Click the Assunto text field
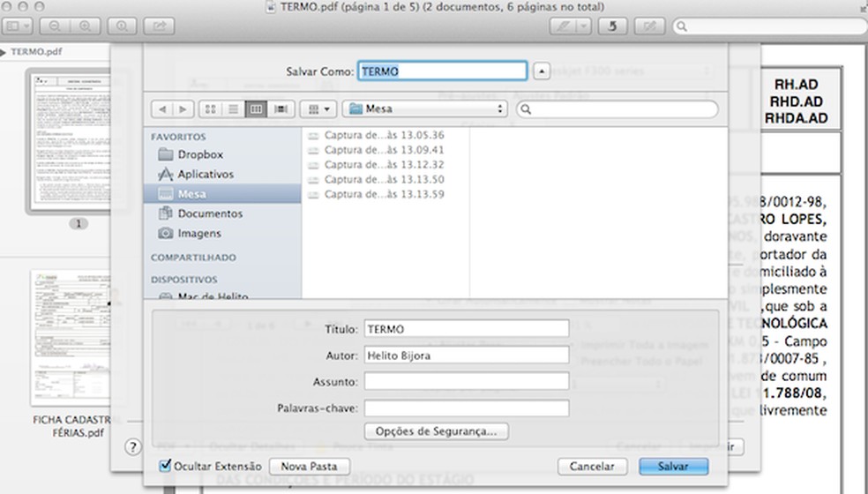This screenshot has width=868, height=494. (466, 382)
